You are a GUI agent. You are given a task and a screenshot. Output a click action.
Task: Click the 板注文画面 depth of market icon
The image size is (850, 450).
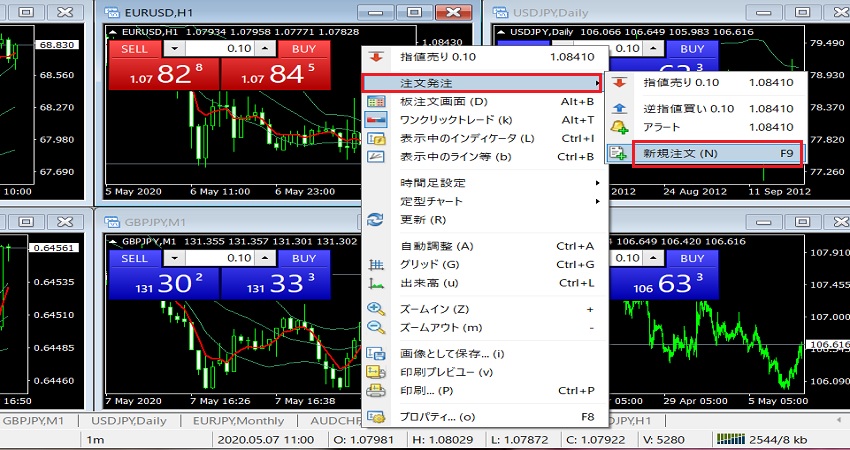(x=376, y=101)
